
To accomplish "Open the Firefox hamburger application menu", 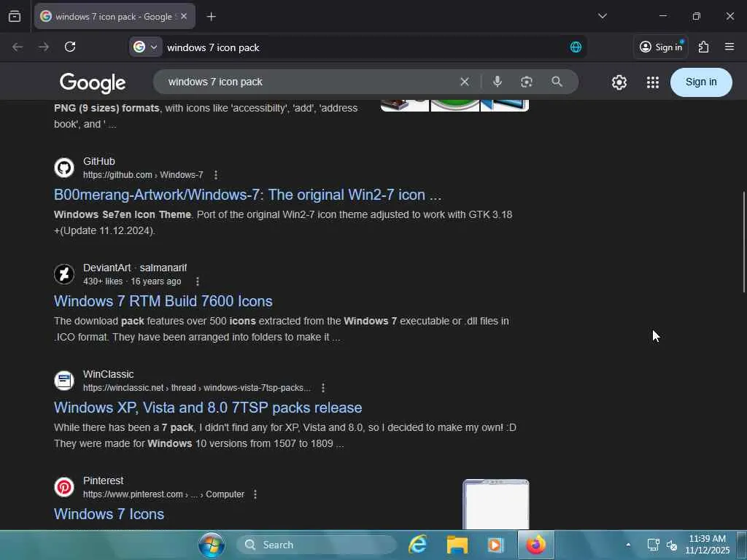I will (729, 47).
